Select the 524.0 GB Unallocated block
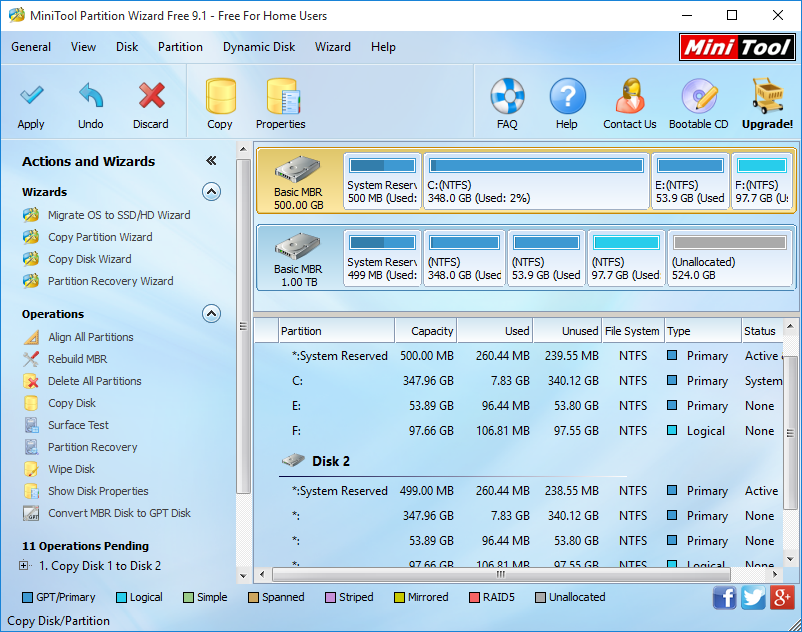Image resolution: width=802 pixels, height=632 pixels. [x=729, y=258]
